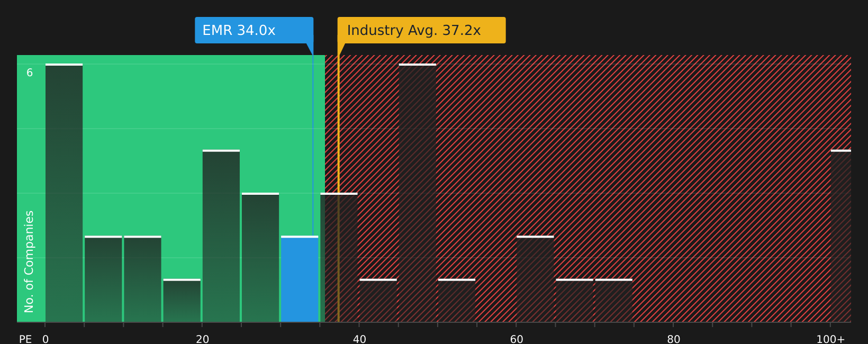
Task: Click the x-axis label 100+
Action: tap(830, 339)
